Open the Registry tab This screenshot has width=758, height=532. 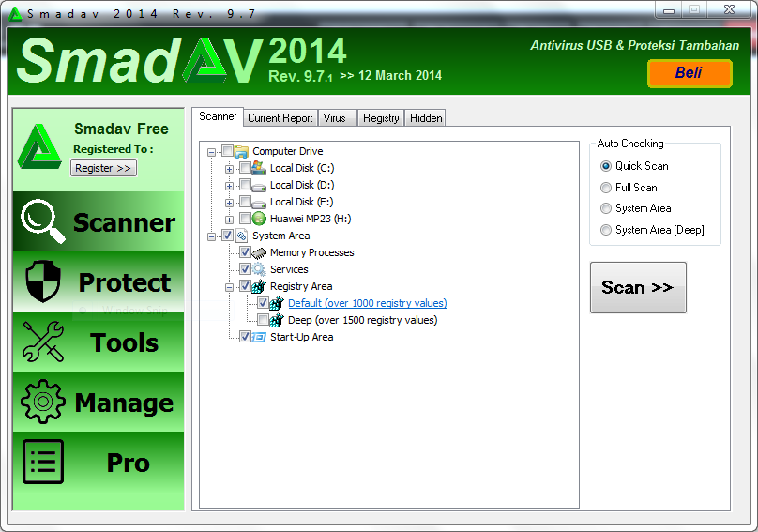tap(381, 118)
